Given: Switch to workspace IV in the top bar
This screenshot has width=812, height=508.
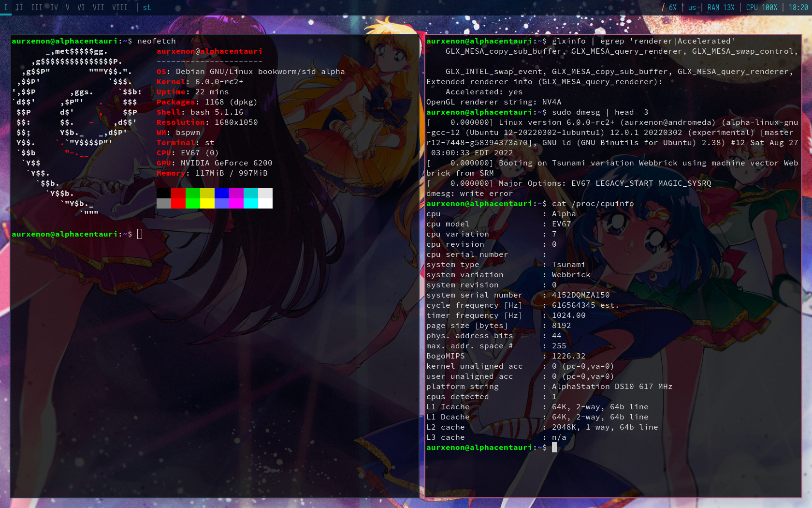Looking at the screenshot, I should click(x=54, y=7).
